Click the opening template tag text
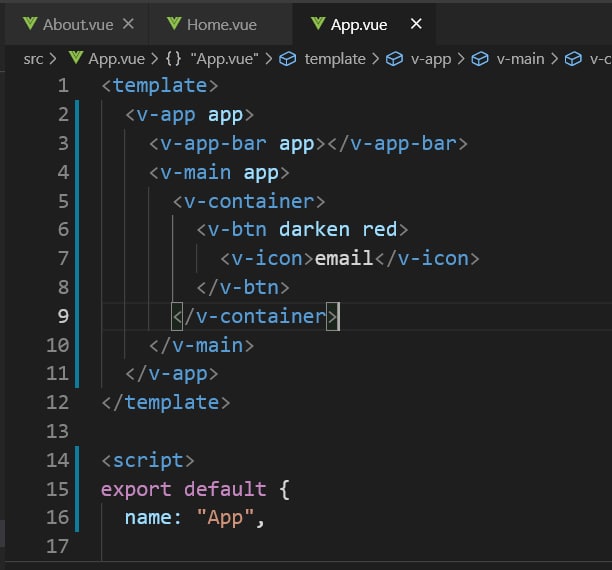Viewport: 612px width, 570px height. coord(160,86)
